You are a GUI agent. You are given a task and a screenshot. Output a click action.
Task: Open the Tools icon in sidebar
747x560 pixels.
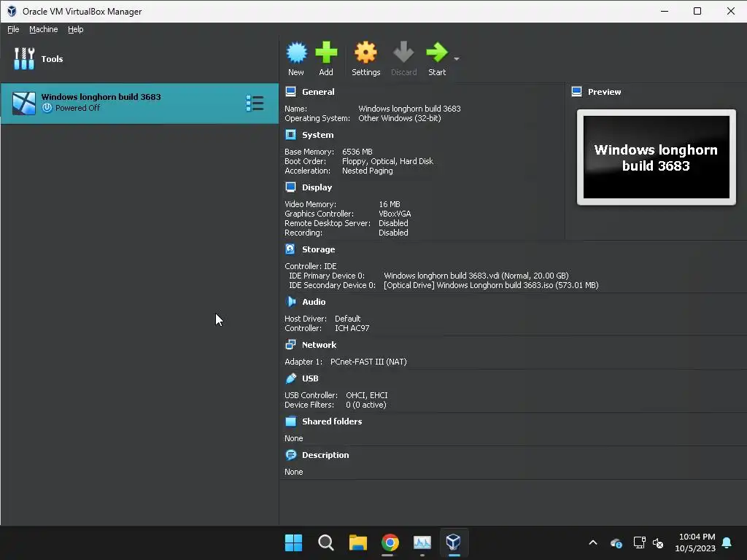[24, 58]
